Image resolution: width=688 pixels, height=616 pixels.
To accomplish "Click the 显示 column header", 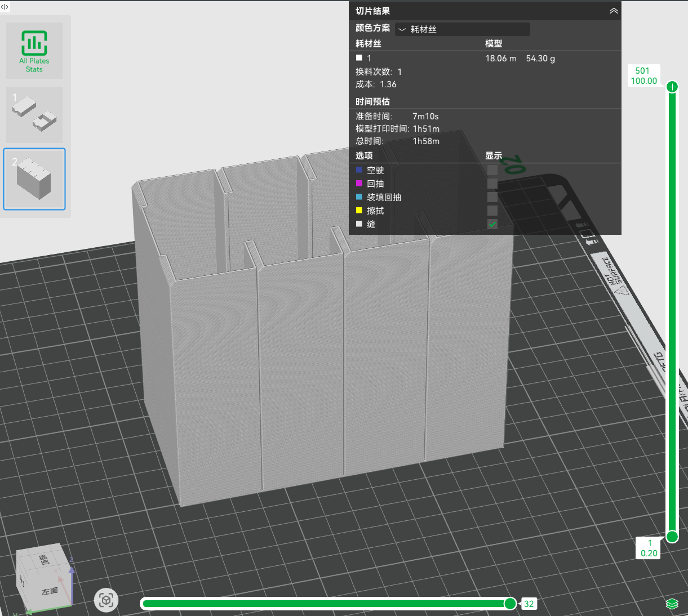I will coord(494,155).
